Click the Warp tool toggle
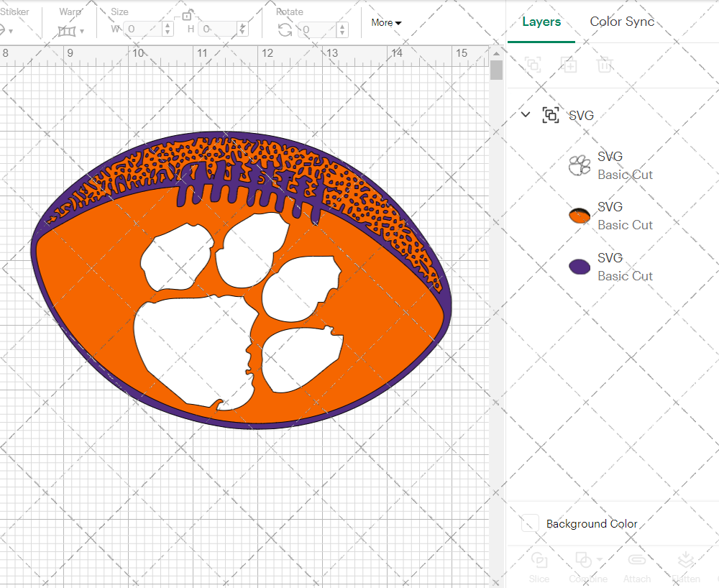 pos(68,29)
